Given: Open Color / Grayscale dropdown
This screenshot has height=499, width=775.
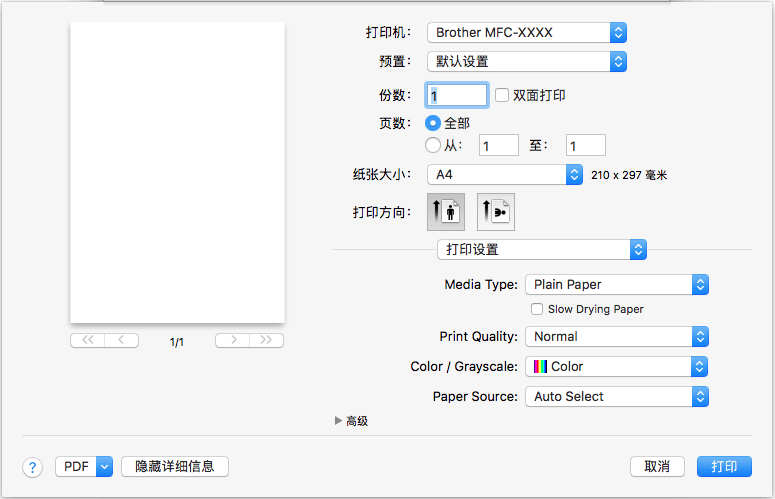Looking at the screenshot, I should [x=616, y=366].
